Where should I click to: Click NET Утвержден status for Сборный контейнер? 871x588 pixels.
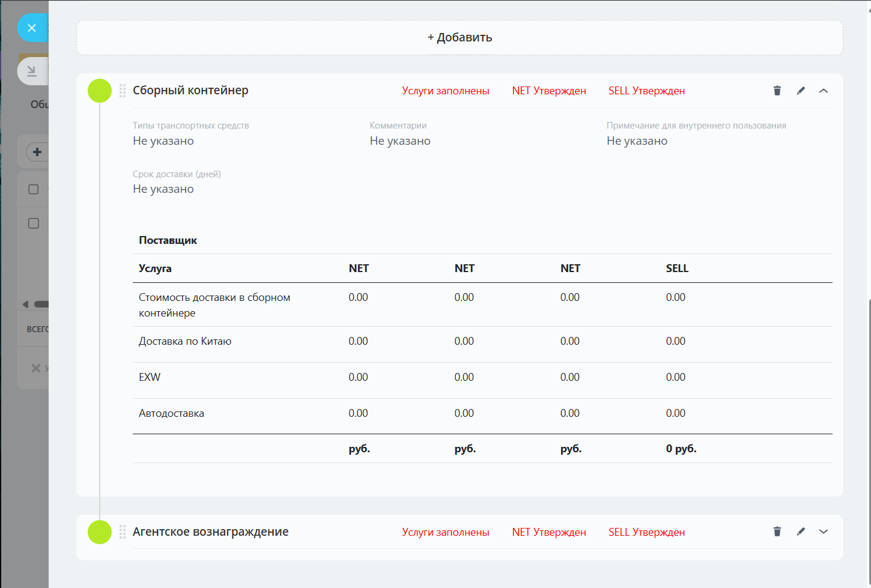(548, 91)
